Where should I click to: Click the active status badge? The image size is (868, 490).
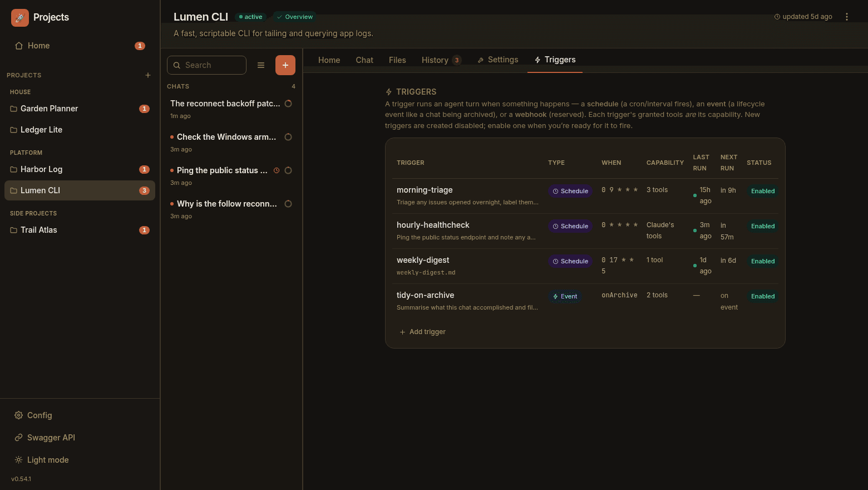click(x=250, y=17)
